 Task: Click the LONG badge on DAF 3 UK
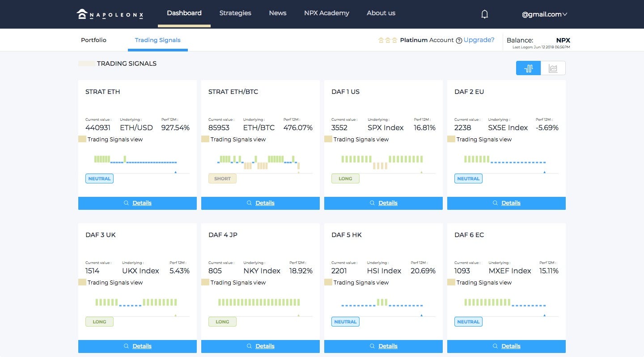pos(99,322)
